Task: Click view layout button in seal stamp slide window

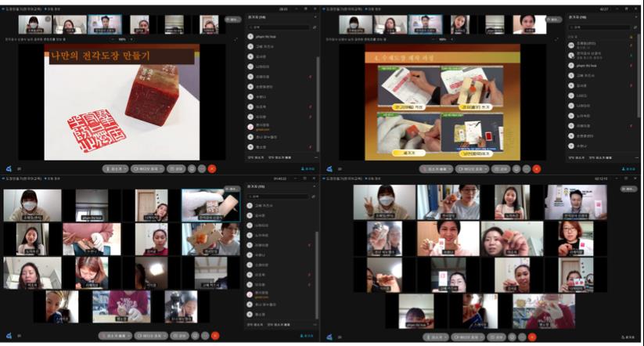Action: click(x=233, y=20)
